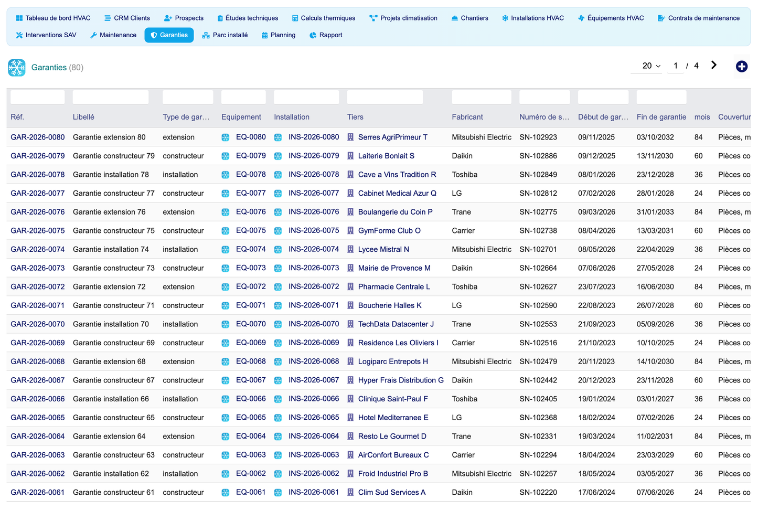Click the snowflake Garanties module icon
758x532 pixels.
pos(17,68)
